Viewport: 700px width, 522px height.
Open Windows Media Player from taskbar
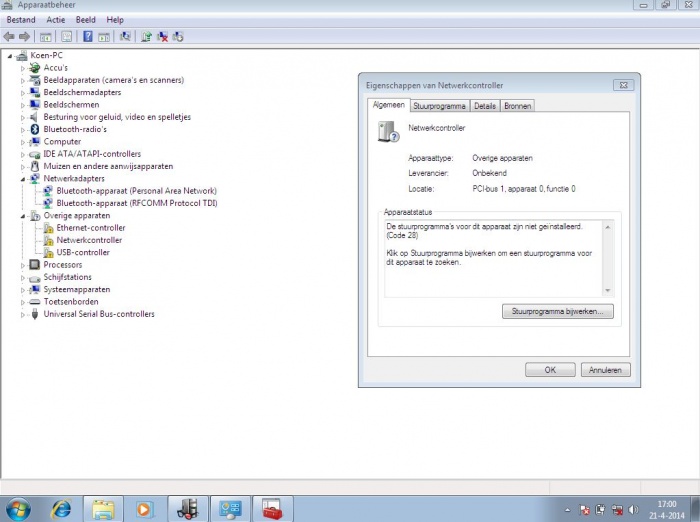click(x=144, y=509)
